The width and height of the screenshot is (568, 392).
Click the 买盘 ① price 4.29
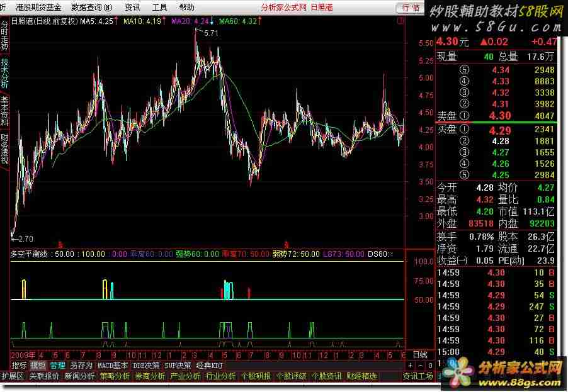[500, 130]
